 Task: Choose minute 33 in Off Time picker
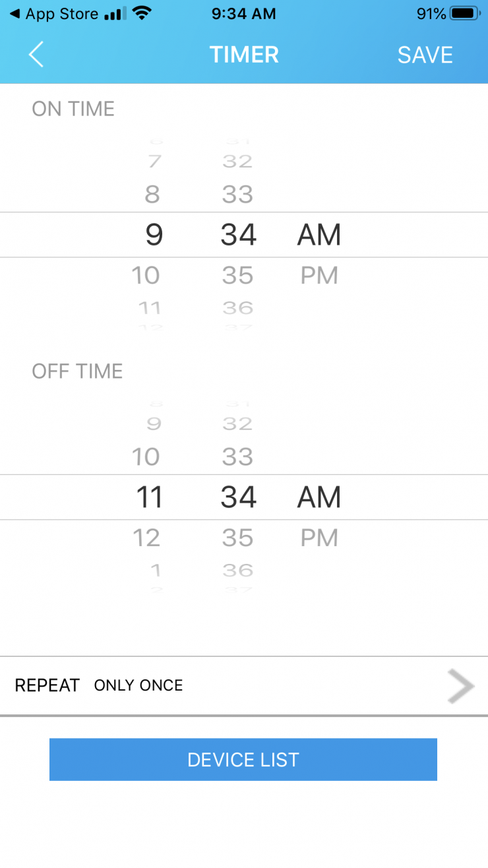click(238, 456)
